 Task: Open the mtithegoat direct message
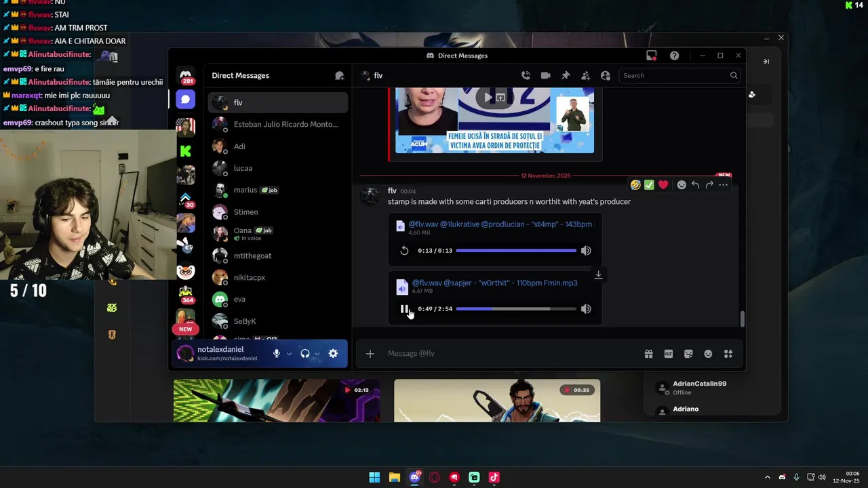point(278,256)
